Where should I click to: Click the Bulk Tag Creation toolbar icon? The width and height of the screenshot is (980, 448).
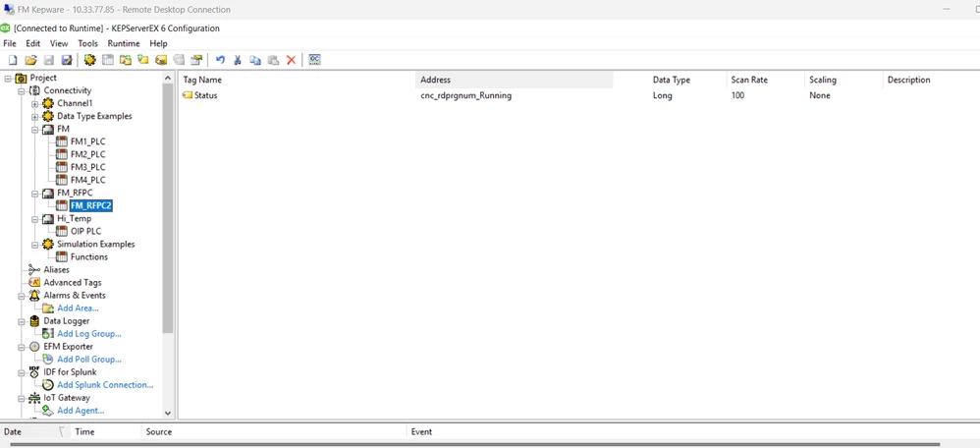click(x=161, y=60)
